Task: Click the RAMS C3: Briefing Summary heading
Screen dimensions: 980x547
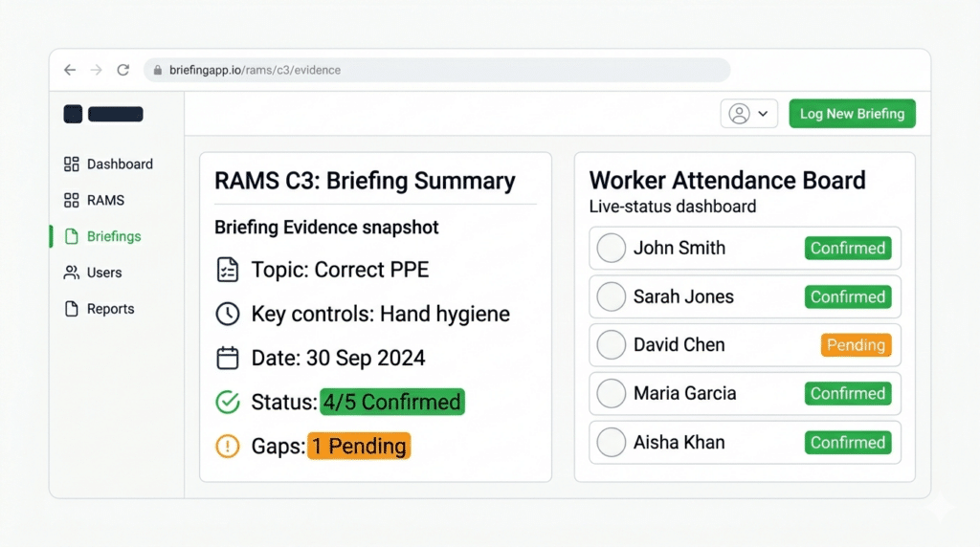Action: click(365, 181)
